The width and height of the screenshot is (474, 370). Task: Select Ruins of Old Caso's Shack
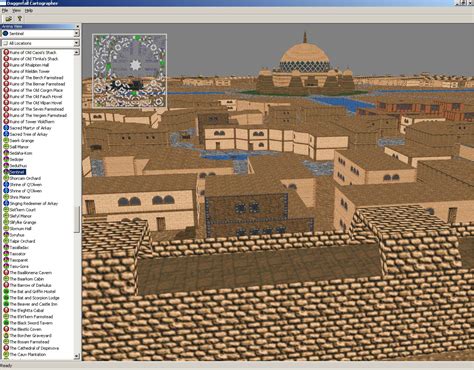click(x=33, y=53)
